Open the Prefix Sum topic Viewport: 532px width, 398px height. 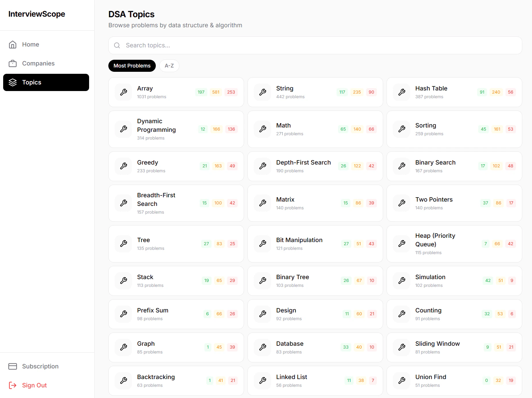(x=176, y=314)
